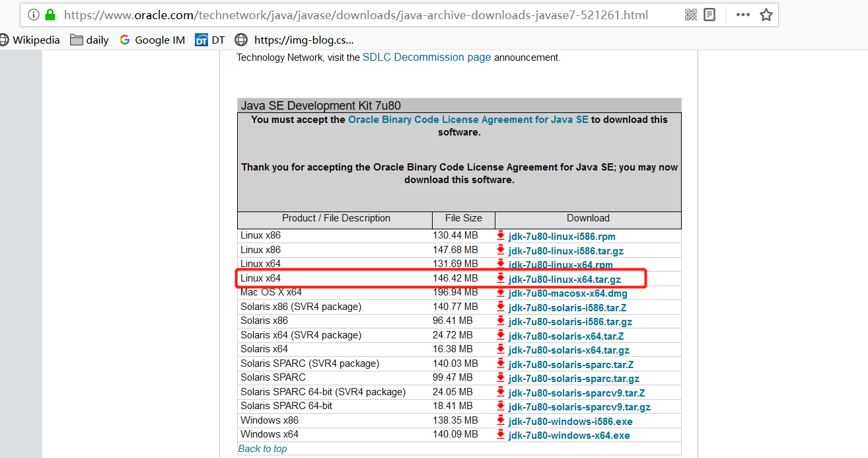
Task: Click red download arrow for solaris-sparcv9.tar.gz
Action: click(x=501, y=406)
